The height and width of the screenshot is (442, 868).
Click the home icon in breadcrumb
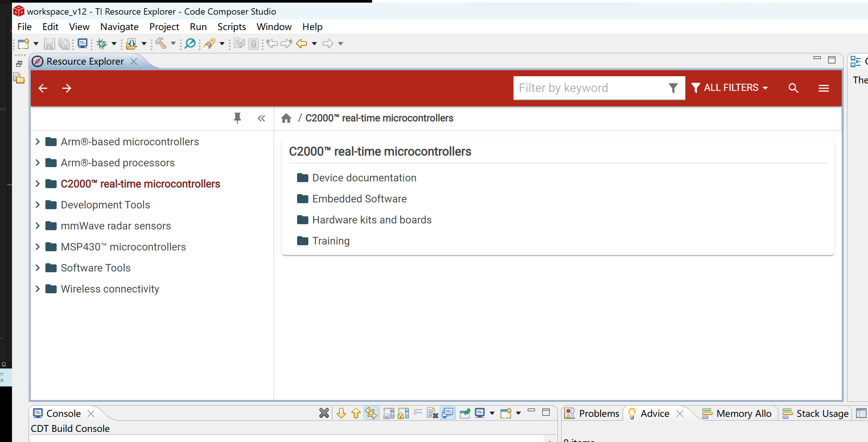[286, 118]
